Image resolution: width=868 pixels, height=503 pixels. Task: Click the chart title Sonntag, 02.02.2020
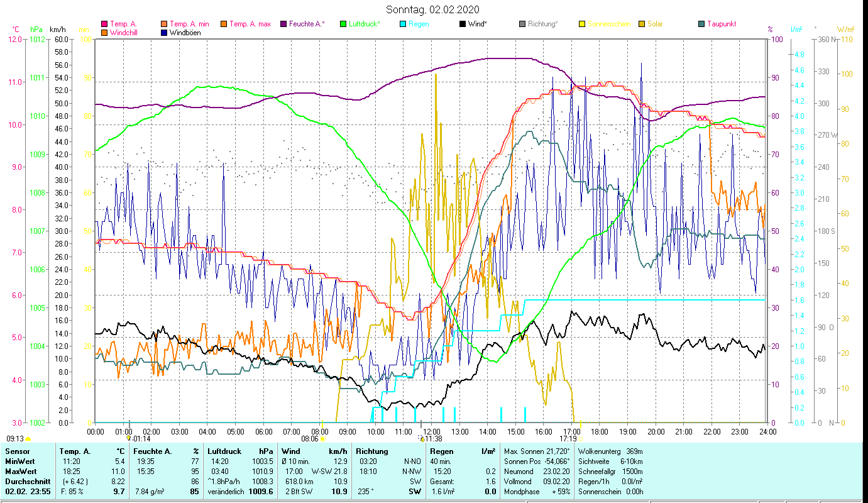click(x=432, y=9)
